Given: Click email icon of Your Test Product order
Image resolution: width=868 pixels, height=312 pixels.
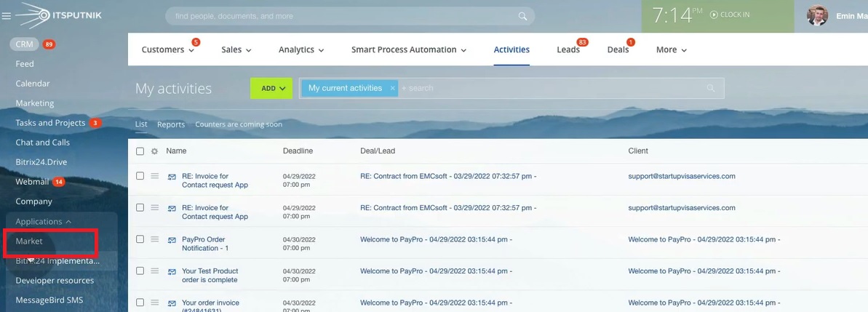Looking at the screenshot, I should click(172, 271).
